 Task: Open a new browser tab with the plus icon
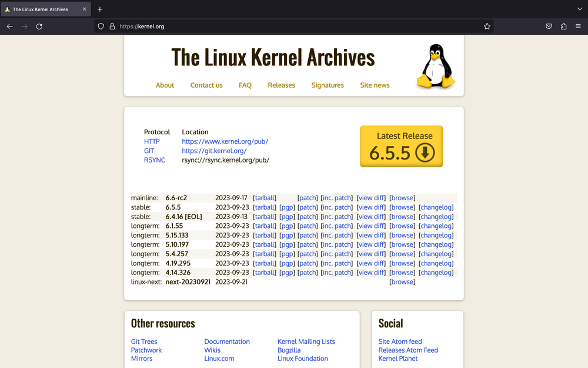click(100, 9)
